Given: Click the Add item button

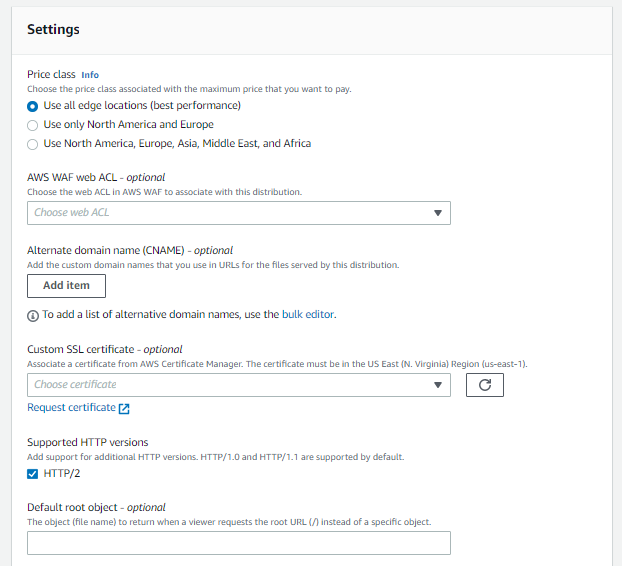Looking at the screenshot, I should pos(66,285).
